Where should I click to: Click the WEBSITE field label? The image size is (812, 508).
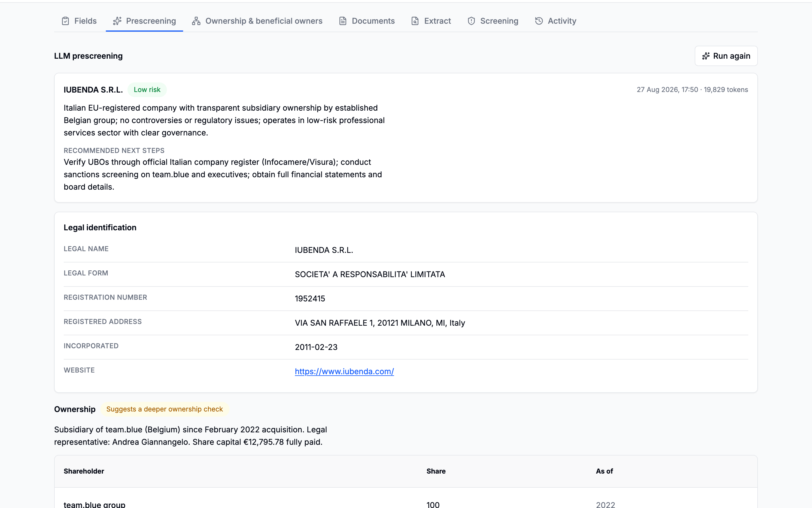point(79,370)
